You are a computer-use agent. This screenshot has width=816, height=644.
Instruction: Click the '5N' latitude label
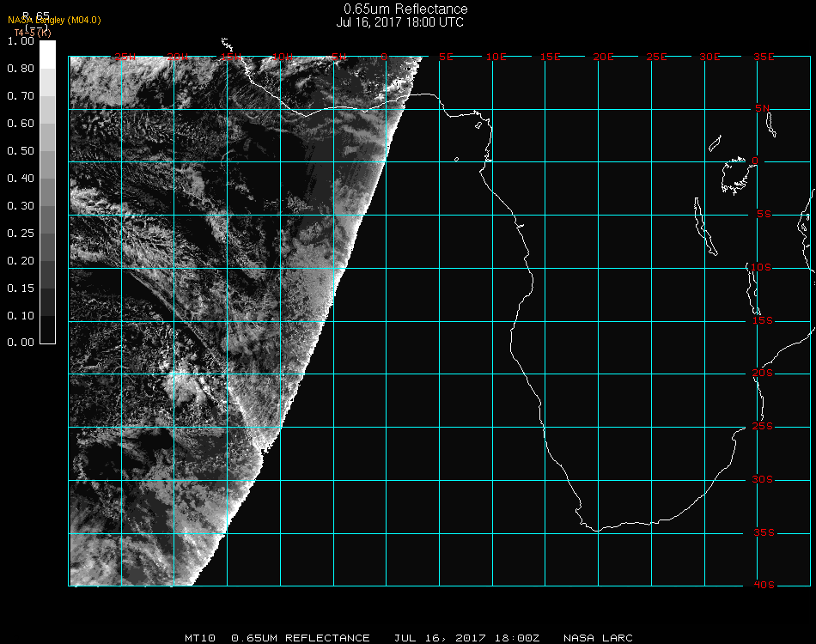[762, 108]
